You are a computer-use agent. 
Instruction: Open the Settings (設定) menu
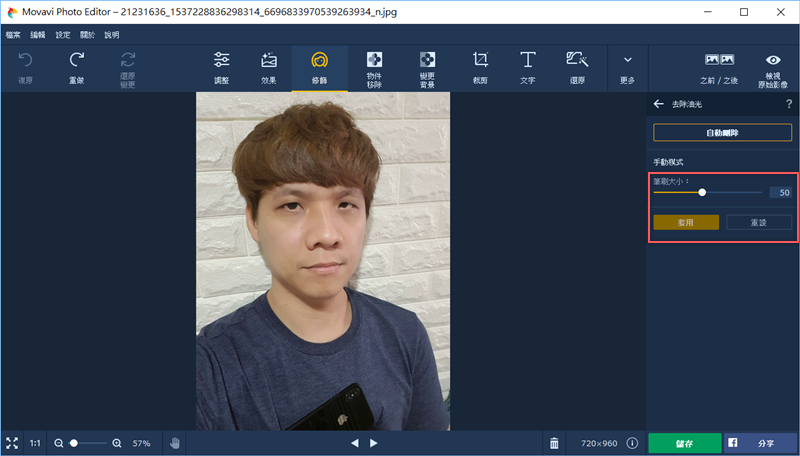coord(63,35)
